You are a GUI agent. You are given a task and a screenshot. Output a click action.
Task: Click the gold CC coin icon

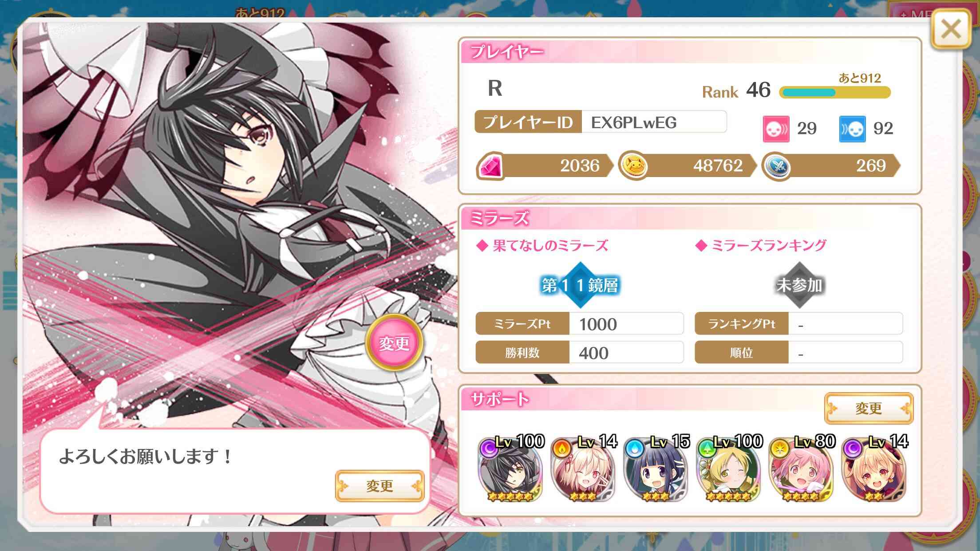tap(632, 166)
